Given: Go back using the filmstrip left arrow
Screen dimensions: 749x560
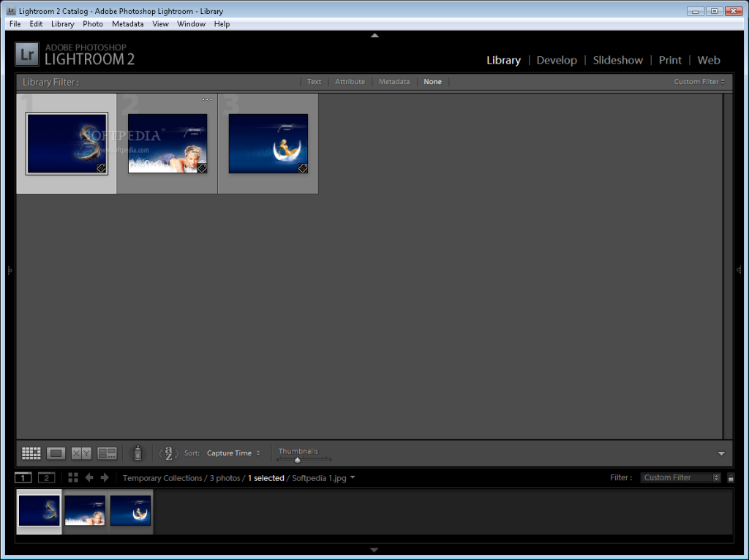Looking at the screenshot, I should click(x=89, y=477).
